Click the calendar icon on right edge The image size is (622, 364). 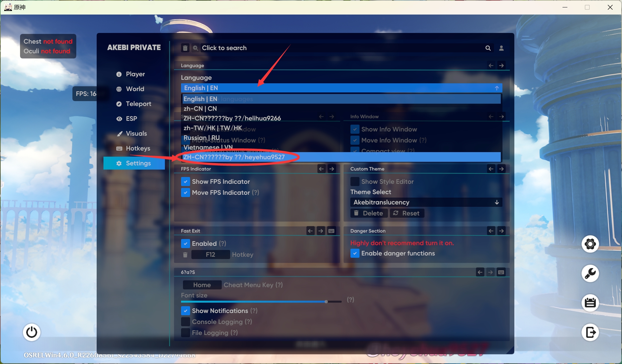pos(590,303)
